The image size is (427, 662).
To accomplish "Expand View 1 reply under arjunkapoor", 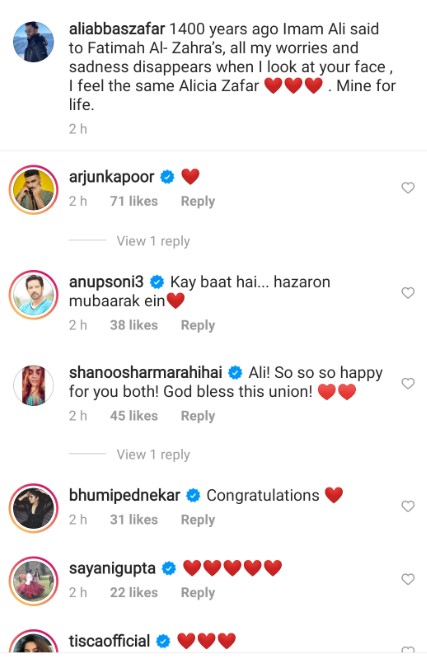I will 153,241.
